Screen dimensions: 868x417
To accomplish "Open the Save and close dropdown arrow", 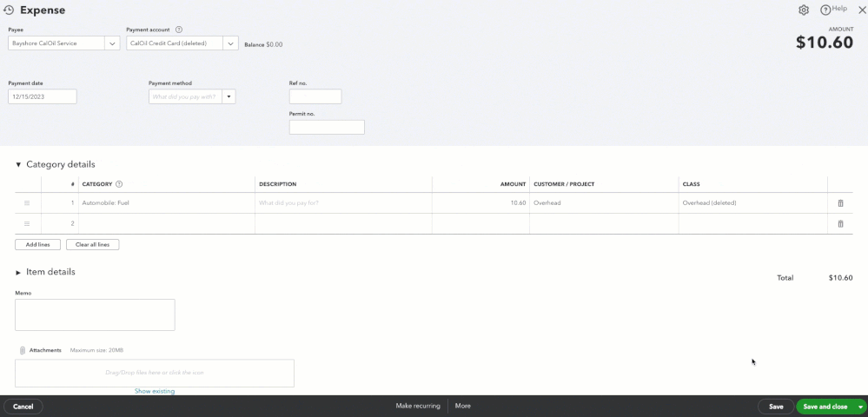I will 860,407.
